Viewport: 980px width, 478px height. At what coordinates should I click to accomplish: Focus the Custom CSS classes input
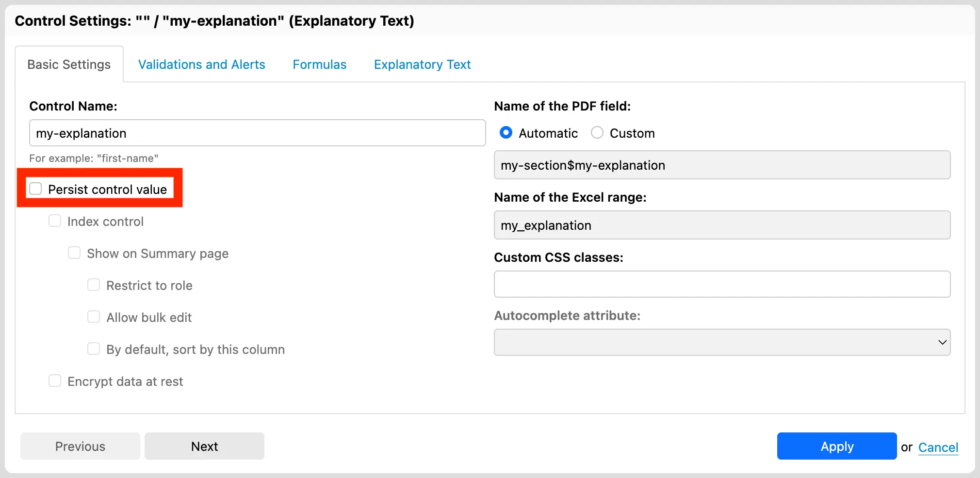pyautogui.click(x=722, y=285)
